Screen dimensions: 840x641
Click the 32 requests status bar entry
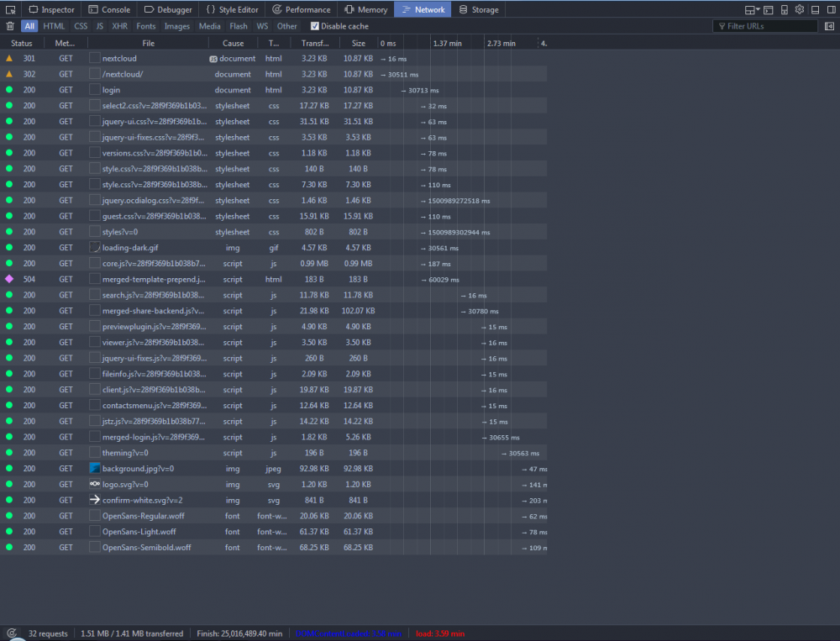(48, 633)
